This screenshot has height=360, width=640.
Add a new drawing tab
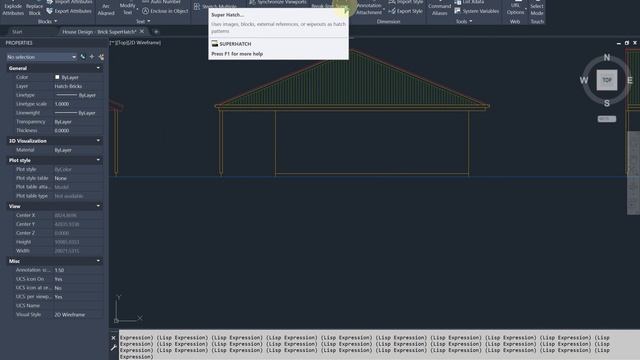(156, 31)
